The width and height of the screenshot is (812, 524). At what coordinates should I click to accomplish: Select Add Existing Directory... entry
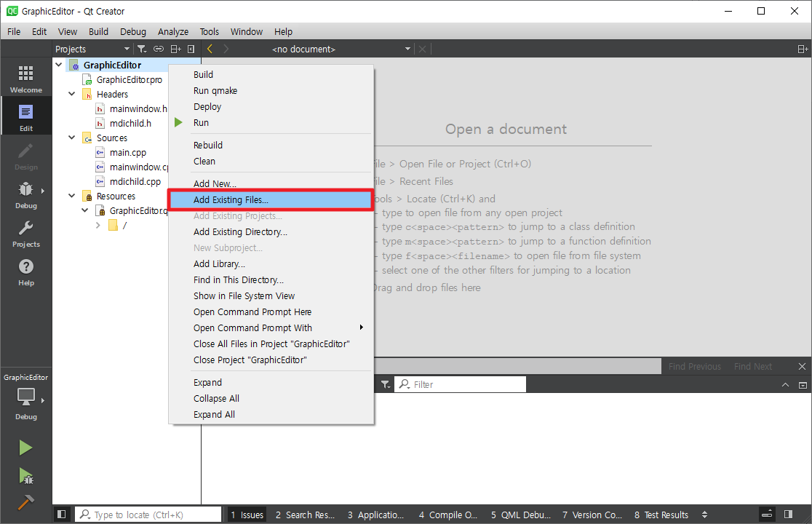(x=271, y=231)
